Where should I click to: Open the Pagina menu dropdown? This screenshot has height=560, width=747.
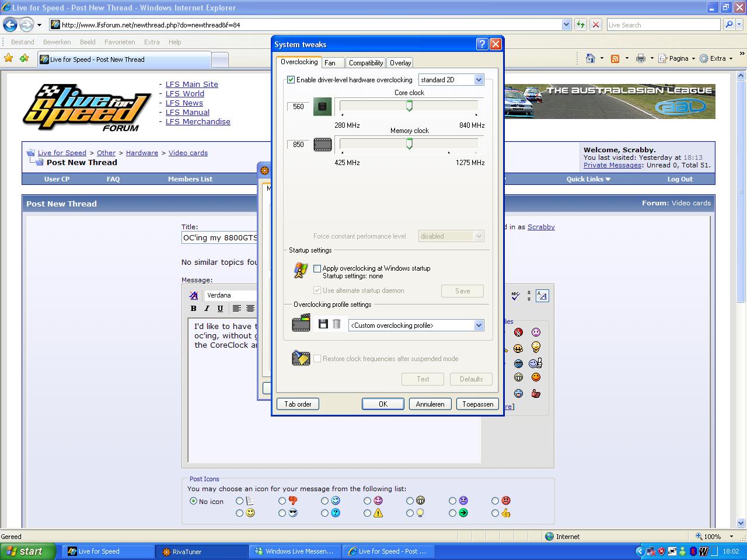[x=678, y=58]
